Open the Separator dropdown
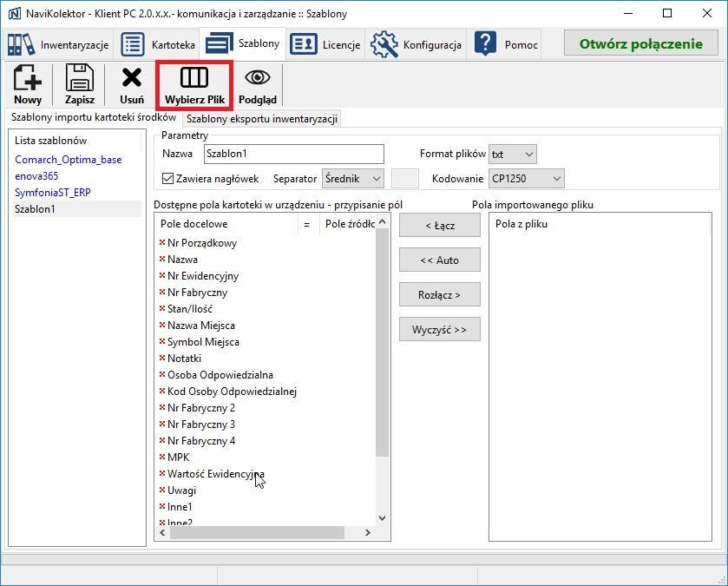 pos(353,179)
